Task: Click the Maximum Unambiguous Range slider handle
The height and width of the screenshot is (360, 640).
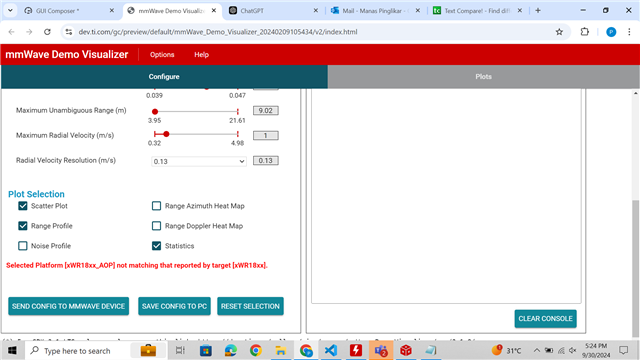Action: pos(155,111)
